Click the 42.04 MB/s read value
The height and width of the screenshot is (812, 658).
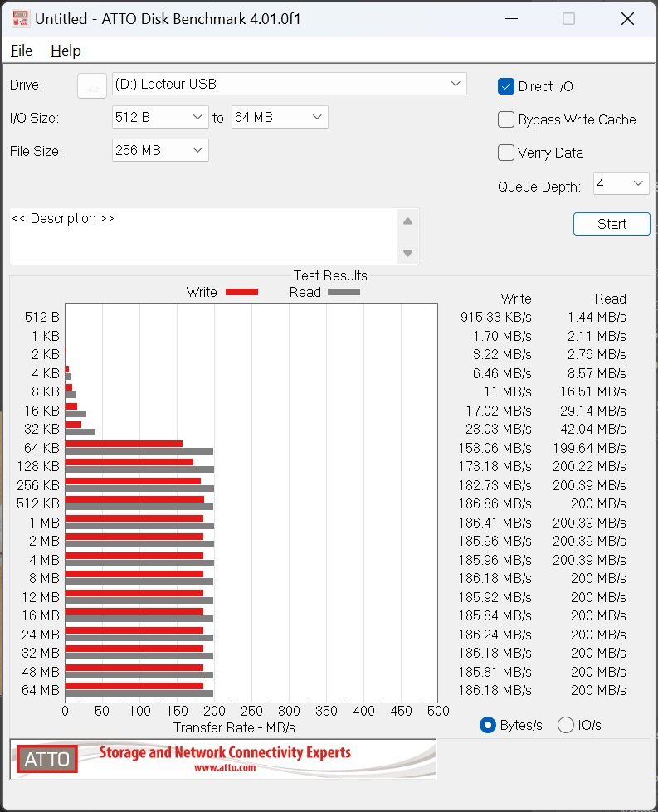tap(593, 430)
